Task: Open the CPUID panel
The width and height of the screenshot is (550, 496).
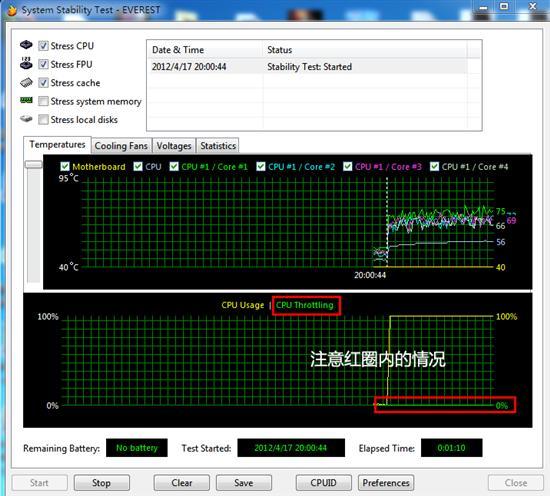Action: tap(323, 483)
